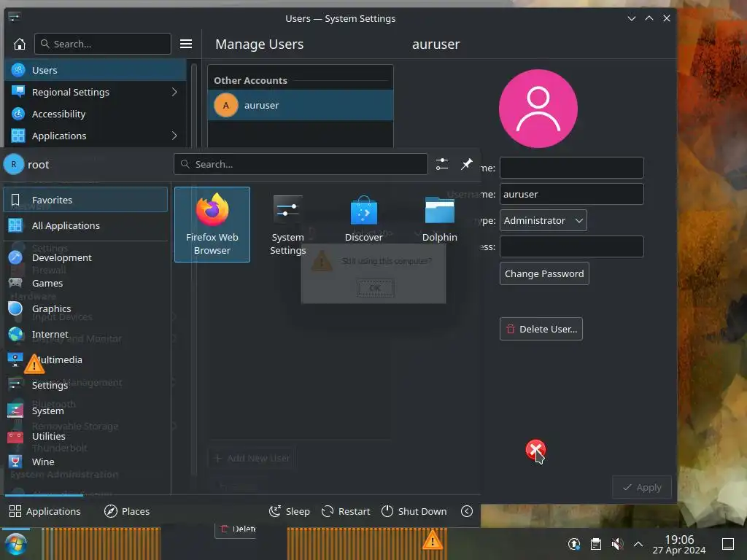747x560 pixels.
Task: Click the updates tray icon
Action: (x=574, y=544)
